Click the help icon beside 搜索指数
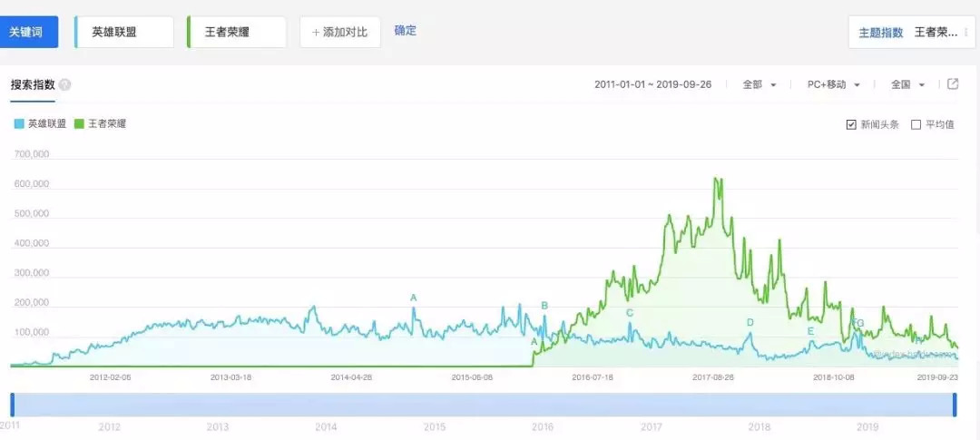The height and width of the screenshot is (440, 980). pyautogui.click(x=65, y=84)
